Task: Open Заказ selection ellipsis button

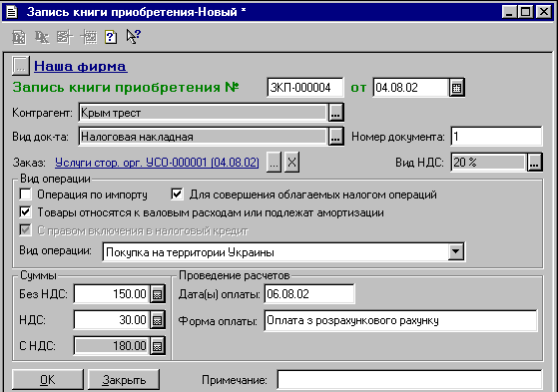Action: point(274,163)
